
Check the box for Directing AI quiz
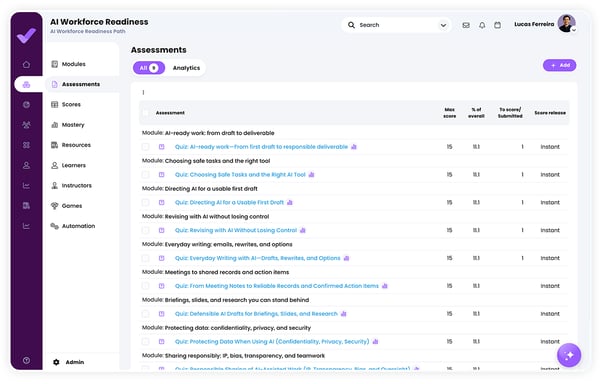(145, 202)
